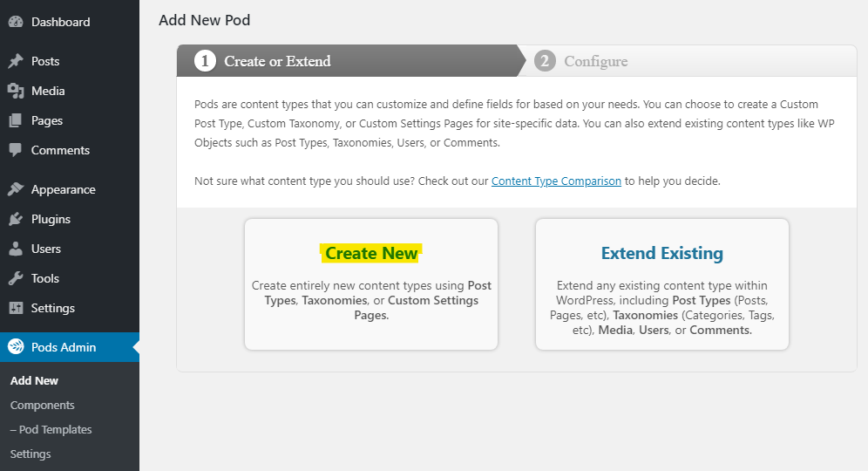Click the Tools wrench icon
Image resolution: width=868 pixels, height=471 pixels.
(16, 279)
